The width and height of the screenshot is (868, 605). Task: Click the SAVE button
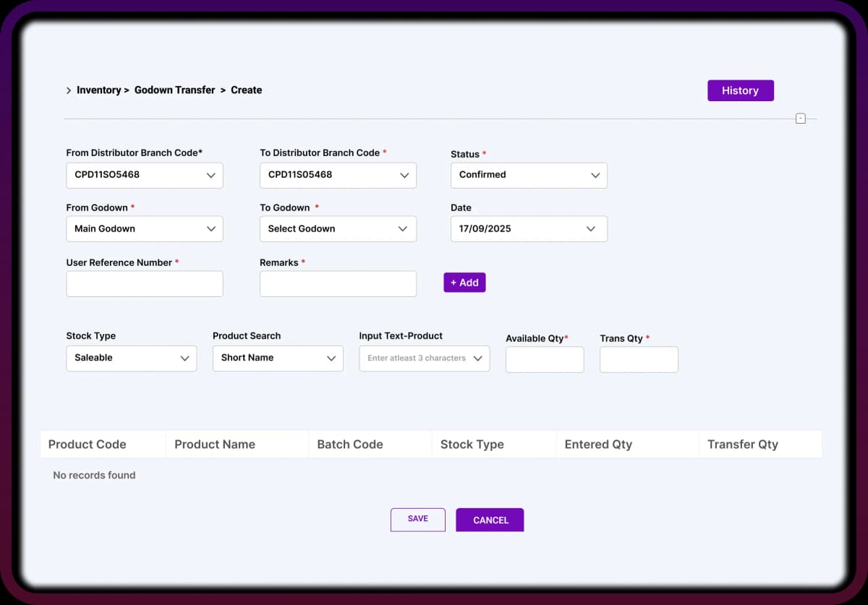click(417, 519)
